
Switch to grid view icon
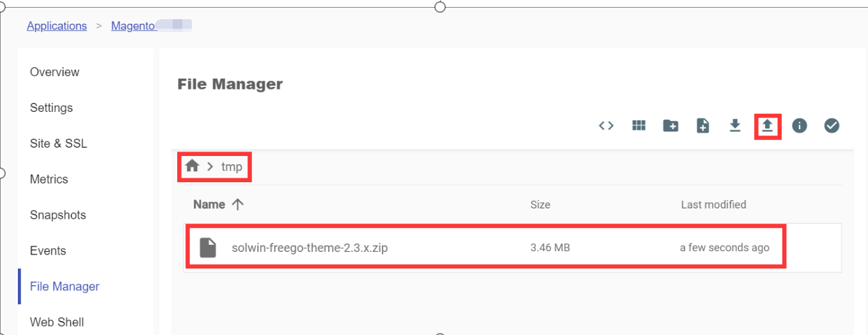click(638, 126)
